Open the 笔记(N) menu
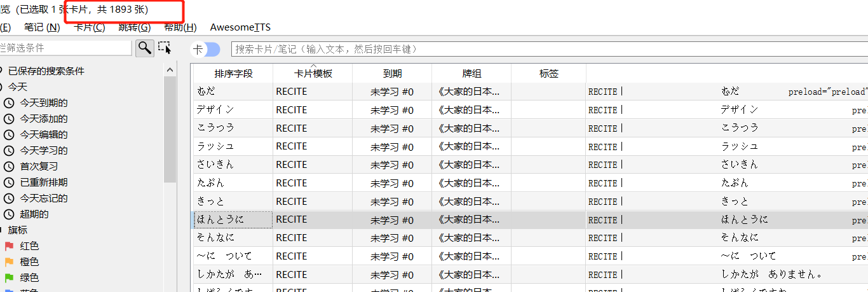Screen dimensions: 868x292 pos(42,27)
